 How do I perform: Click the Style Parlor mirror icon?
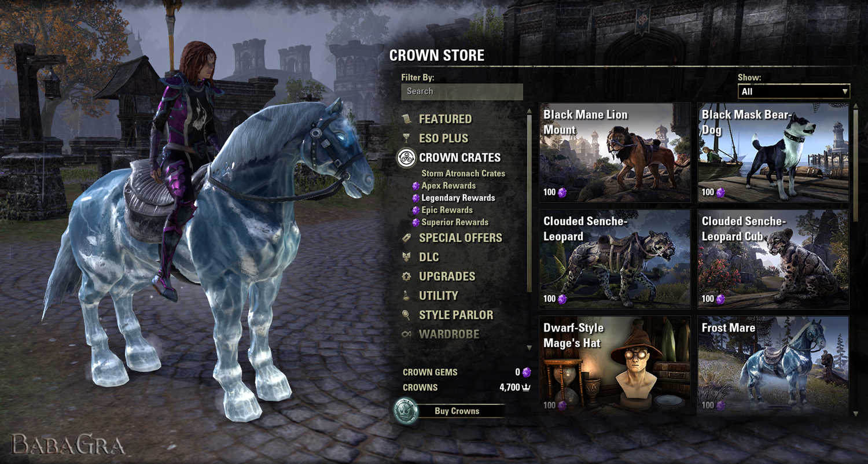point(407,315)
